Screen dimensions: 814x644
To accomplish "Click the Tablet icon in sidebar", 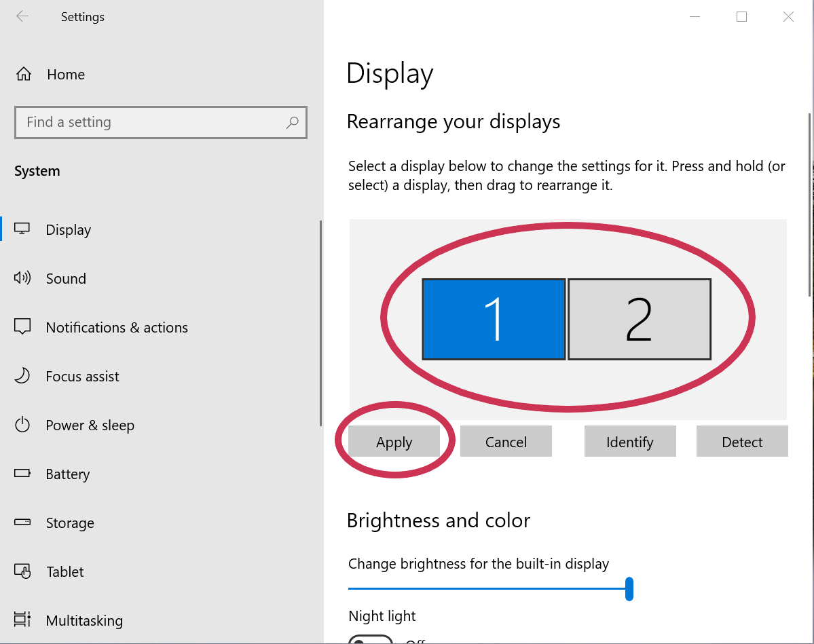I will (22, 571).
